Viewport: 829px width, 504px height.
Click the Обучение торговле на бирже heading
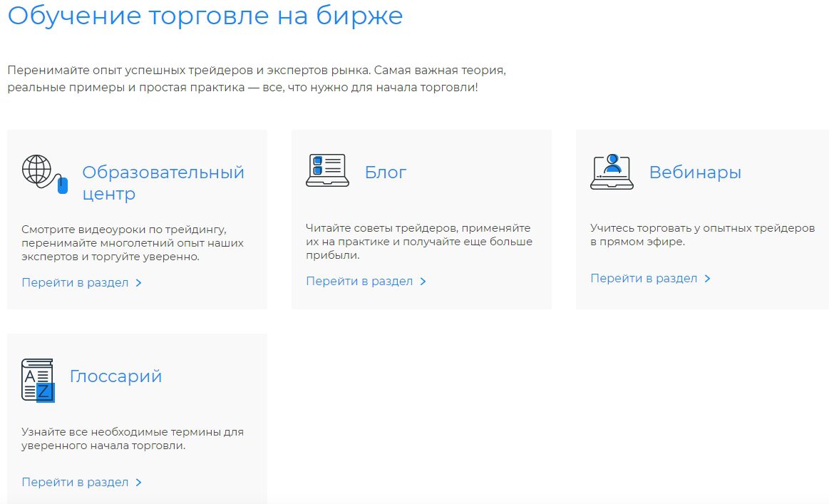point(205,16)
